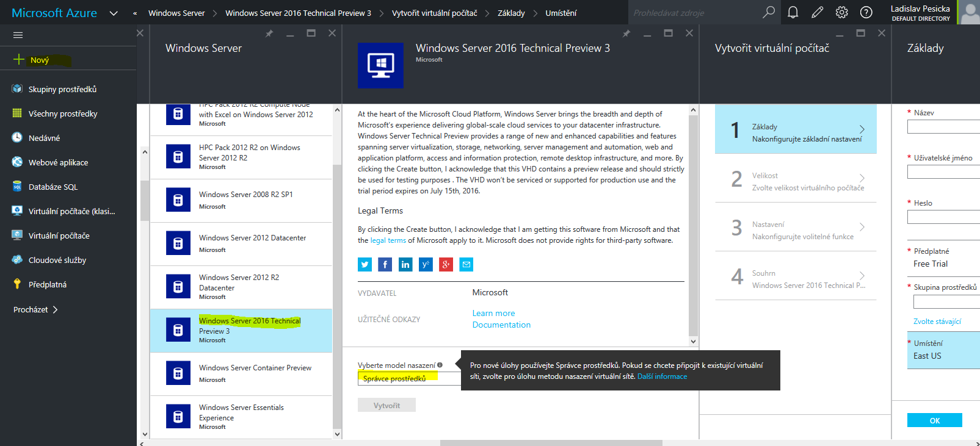Go to Vytvořit virtuální počítač breadcrumb
This screenshot has height=446, width=980.
pos(435,13)
